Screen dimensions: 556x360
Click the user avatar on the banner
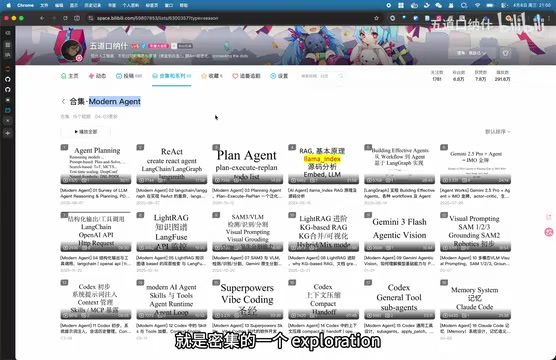[72, 50]
